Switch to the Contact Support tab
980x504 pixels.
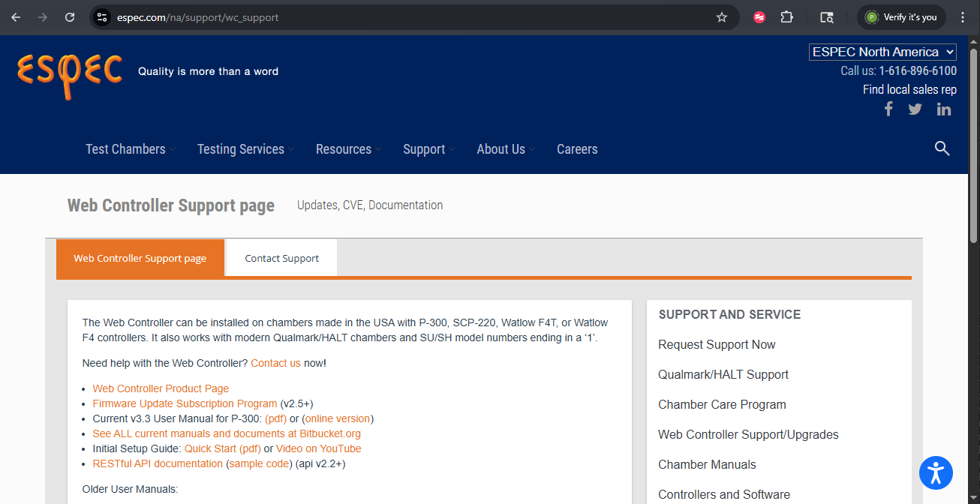click(281, 258)
